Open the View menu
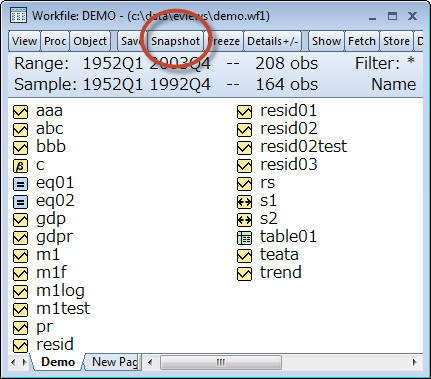Image resolution: width=431 pixels, height=379 pixels. pyautogui.click(x=24, y=41)
